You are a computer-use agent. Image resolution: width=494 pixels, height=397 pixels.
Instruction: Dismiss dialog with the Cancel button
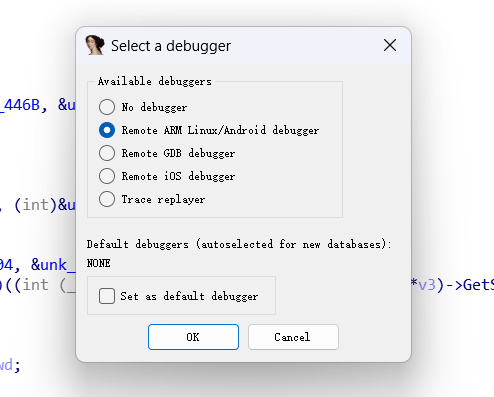point(293,337)
